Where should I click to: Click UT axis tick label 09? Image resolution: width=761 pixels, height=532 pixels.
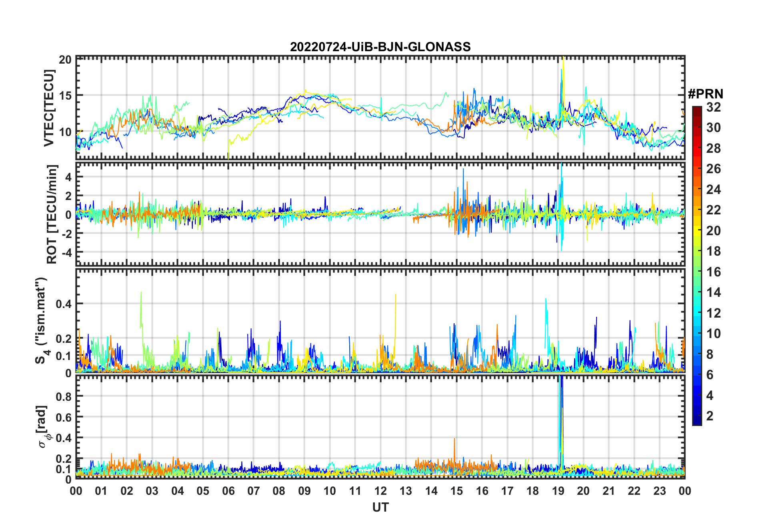pos(304,491)
